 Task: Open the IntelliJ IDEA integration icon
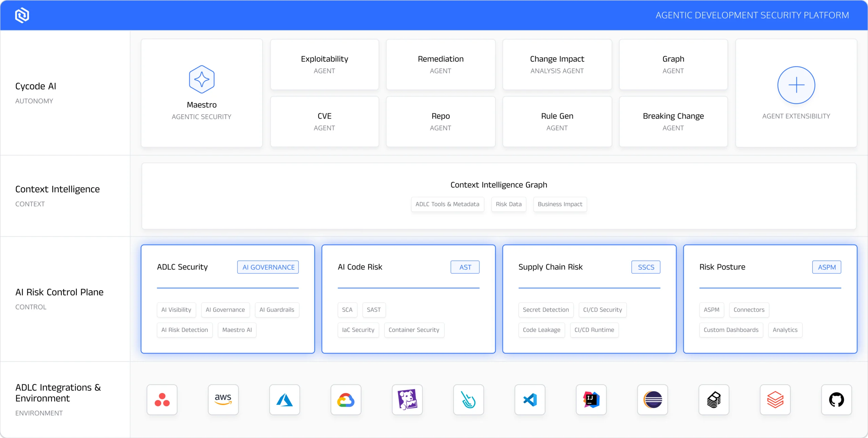tap(591, 400)
